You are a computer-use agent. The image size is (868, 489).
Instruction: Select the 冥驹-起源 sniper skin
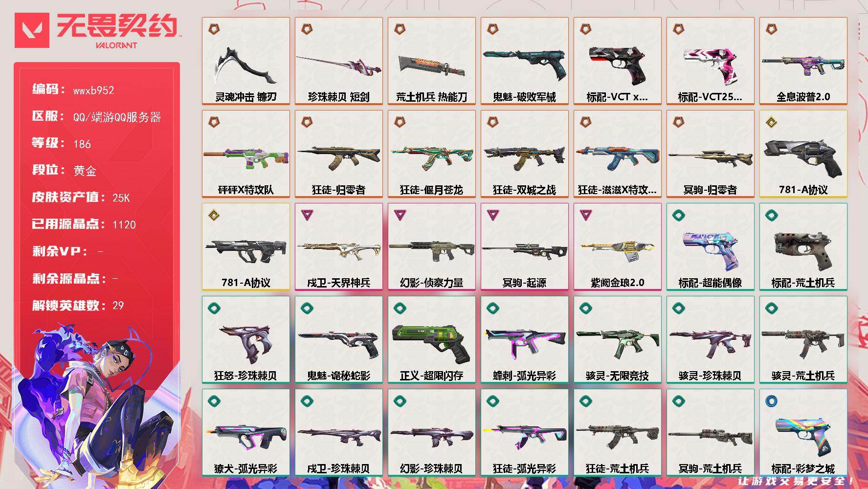coord(525,247)
